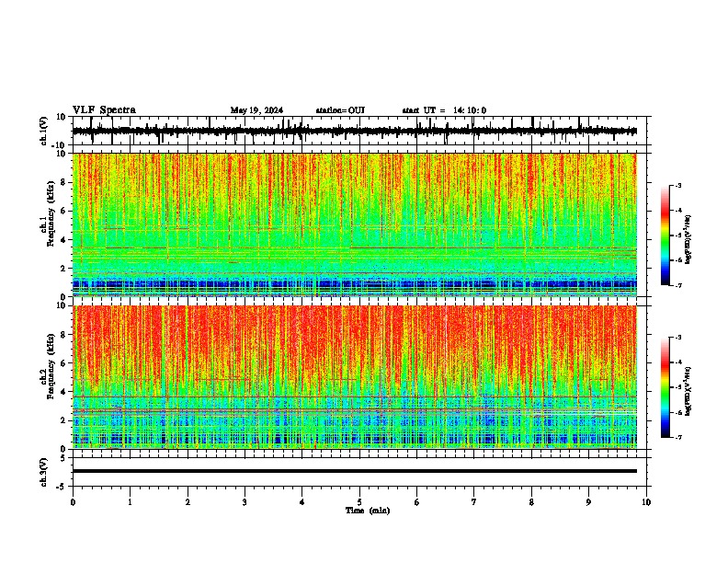Click the 'start UT = 14:10:0' text

[444, 110]
